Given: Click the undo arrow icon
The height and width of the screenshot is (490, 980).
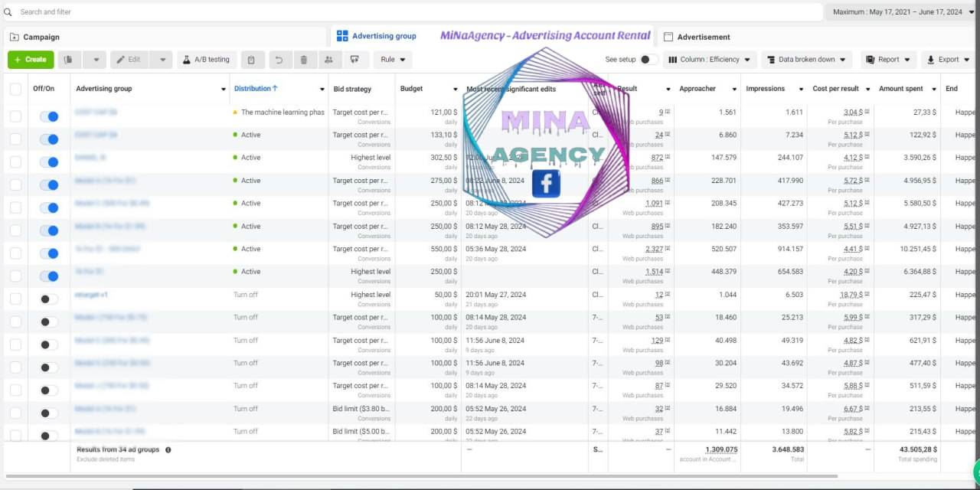Looking at the screenshot, I should point(279,60).
